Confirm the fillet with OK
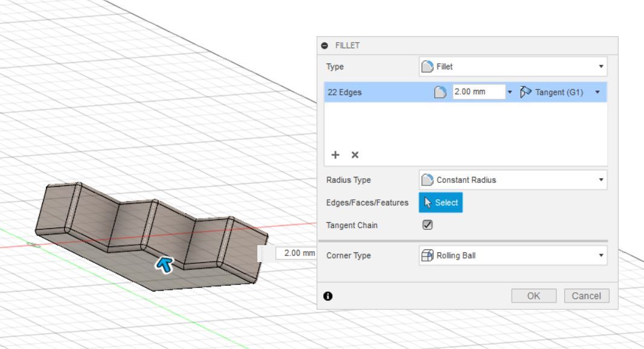This screenshot has height=349, width=644. [534, 296]
